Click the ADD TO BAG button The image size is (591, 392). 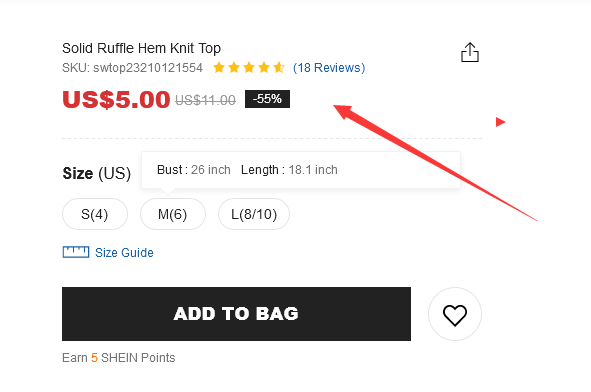tap(236, 314)
